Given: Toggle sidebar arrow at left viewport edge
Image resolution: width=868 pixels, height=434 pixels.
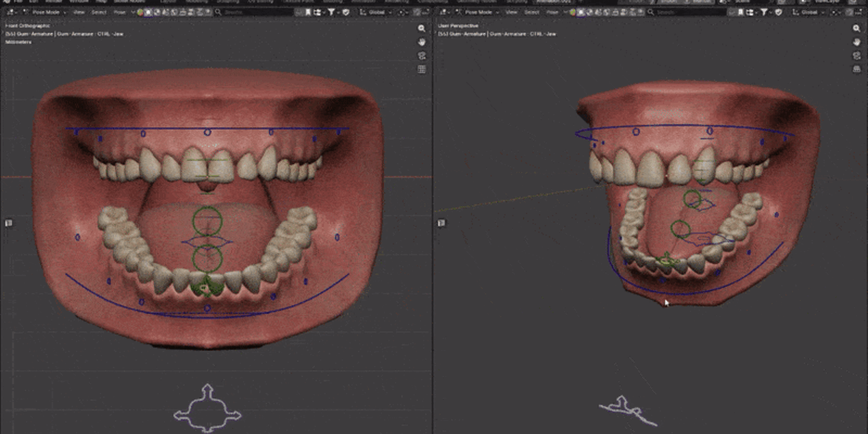Looking at the screenshot, I should pyautogui.click(x=9, y=224).
